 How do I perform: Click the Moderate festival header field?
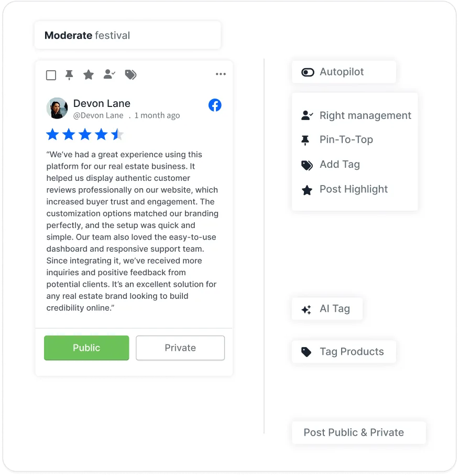pos(128,36)
